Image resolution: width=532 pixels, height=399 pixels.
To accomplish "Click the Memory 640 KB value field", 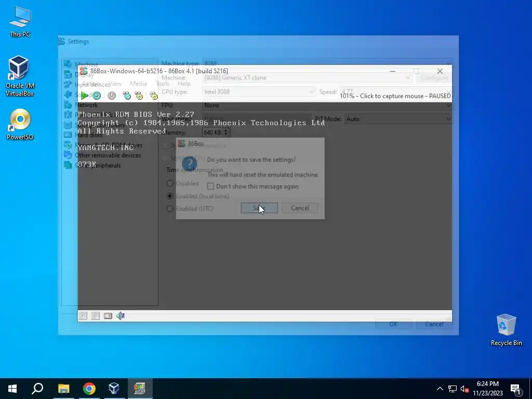I will pos(212,132).
